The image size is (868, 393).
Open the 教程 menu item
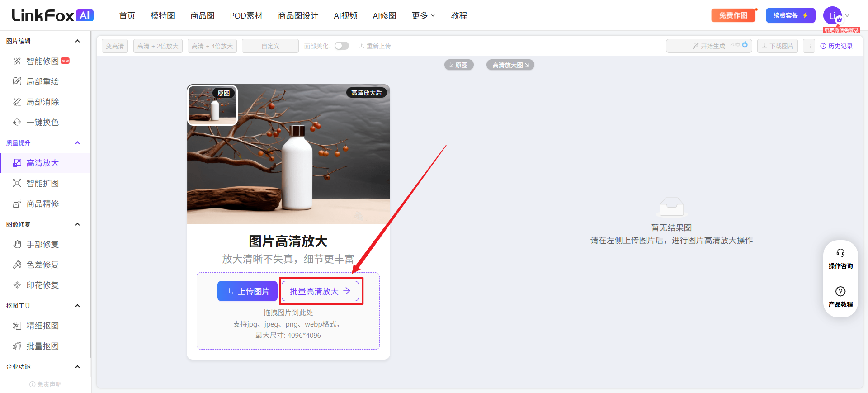coord(459,15)
